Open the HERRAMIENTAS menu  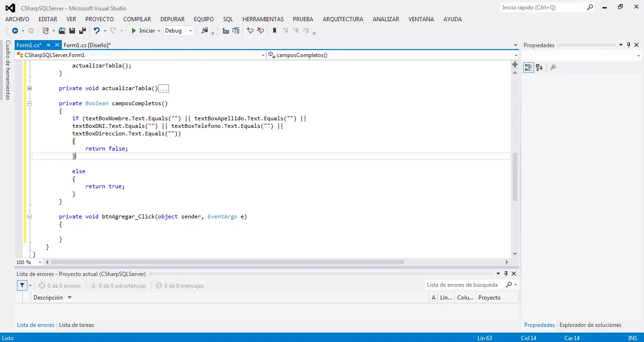click(x=263, y=19)
